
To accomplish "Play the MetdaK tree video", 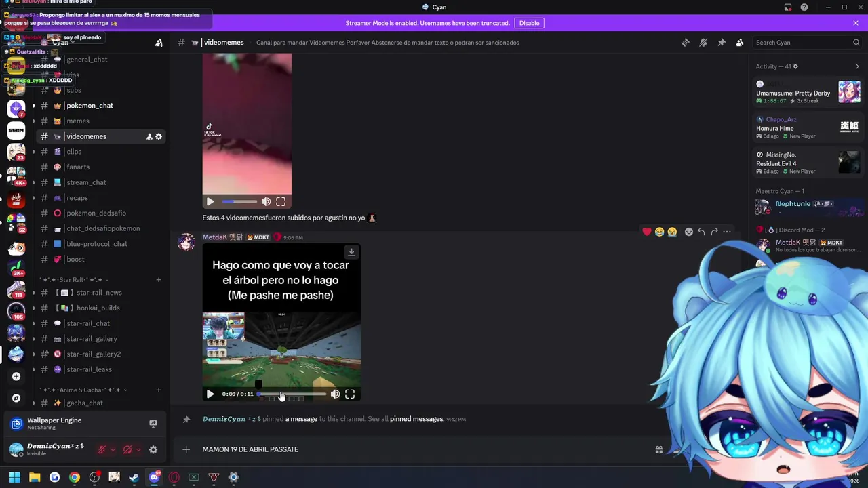I will click(210, 394).
